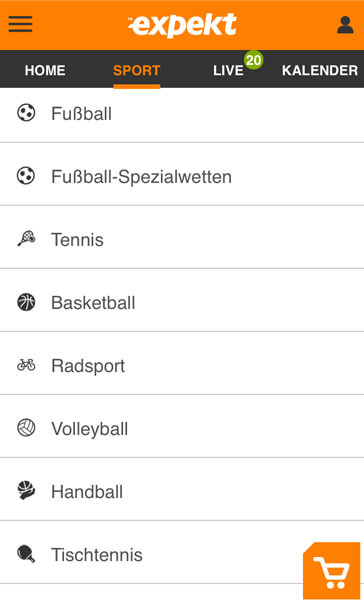
Task: Click the soccer ball icon beside Fußball
Action: tap(26, 114)
